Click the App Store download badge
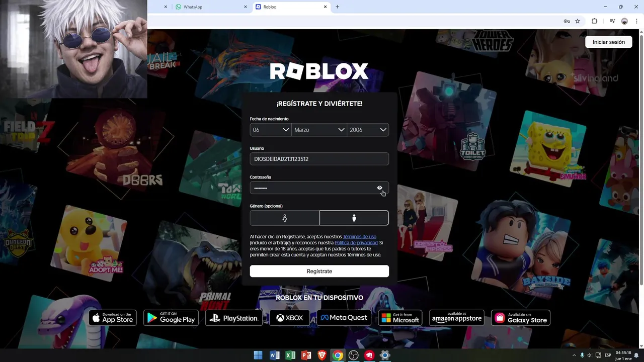The width and height of the screenshot is (644, 362). [x=113, y=318]
